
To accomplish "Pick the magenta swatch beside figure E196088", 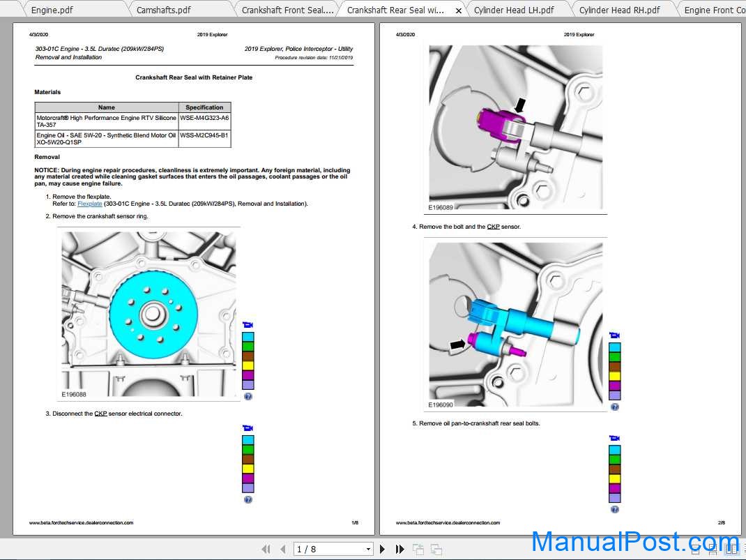I will point(248,375).
